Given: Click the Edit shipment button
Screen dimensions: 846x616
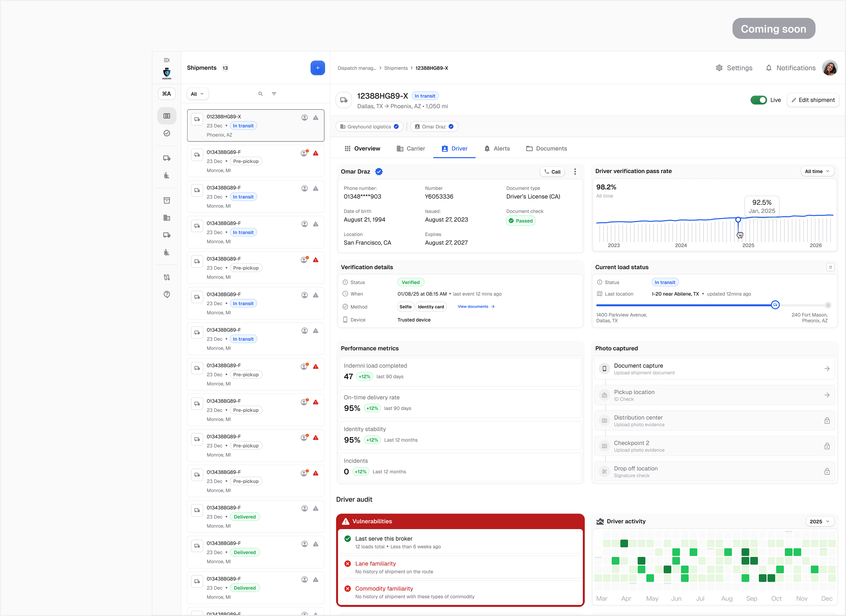Looking at the screenshot, I should click(813, 100).
